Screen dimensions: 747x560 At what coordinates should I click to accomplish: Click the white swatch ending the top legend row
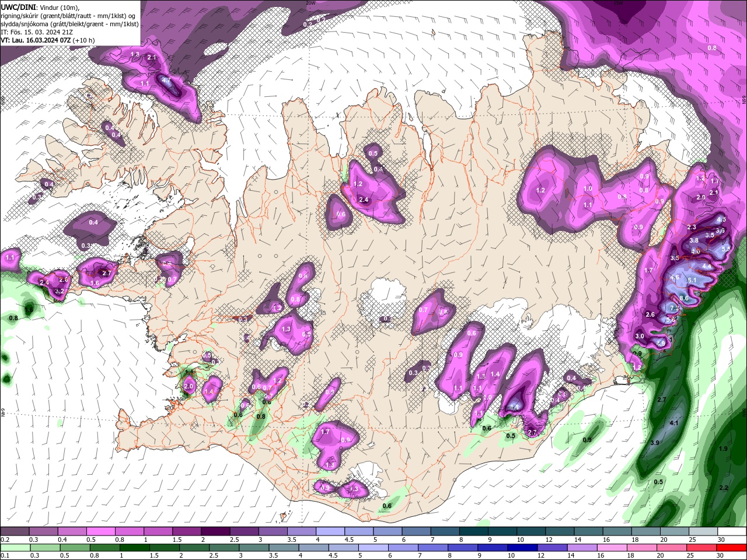[x=732, y=531]
